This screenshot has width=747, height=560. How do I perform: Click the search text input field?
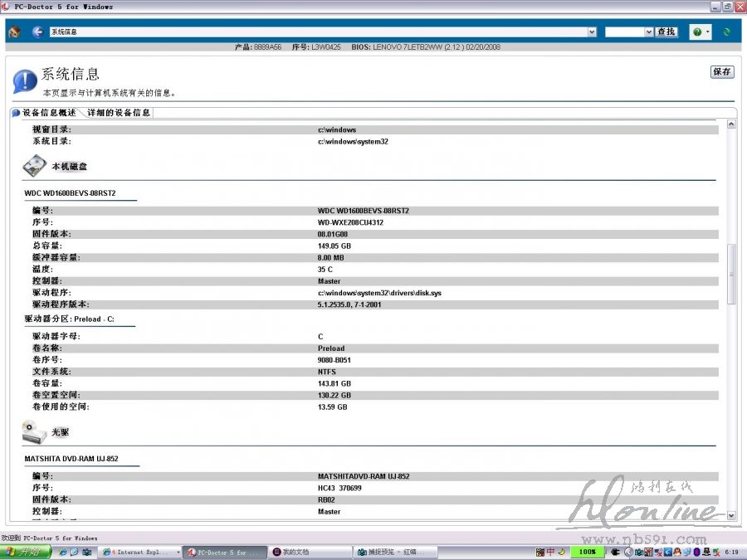pyautogui.click(x=624, y=32)
